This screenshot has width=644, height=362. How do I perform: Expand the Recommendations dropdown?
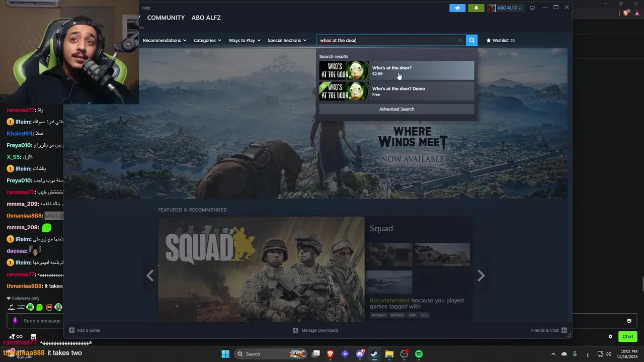(165, 40)
